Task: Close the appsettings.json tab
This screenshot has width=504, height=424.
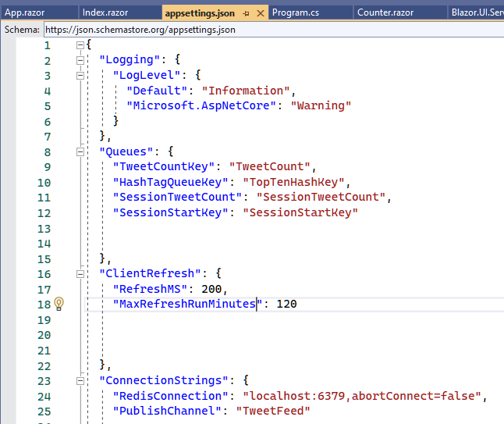Action: (261, 13)
